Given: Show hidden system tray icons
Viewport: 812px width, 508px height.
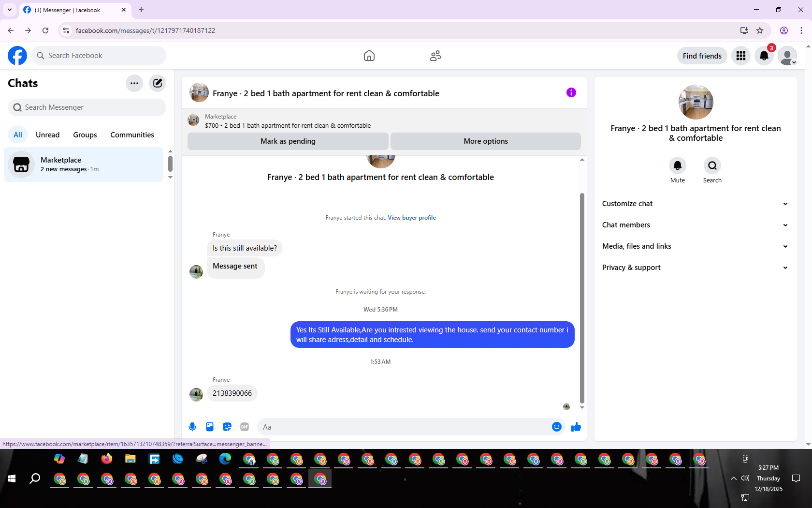Looking at the screenshot, I should [x=734, y=478].
